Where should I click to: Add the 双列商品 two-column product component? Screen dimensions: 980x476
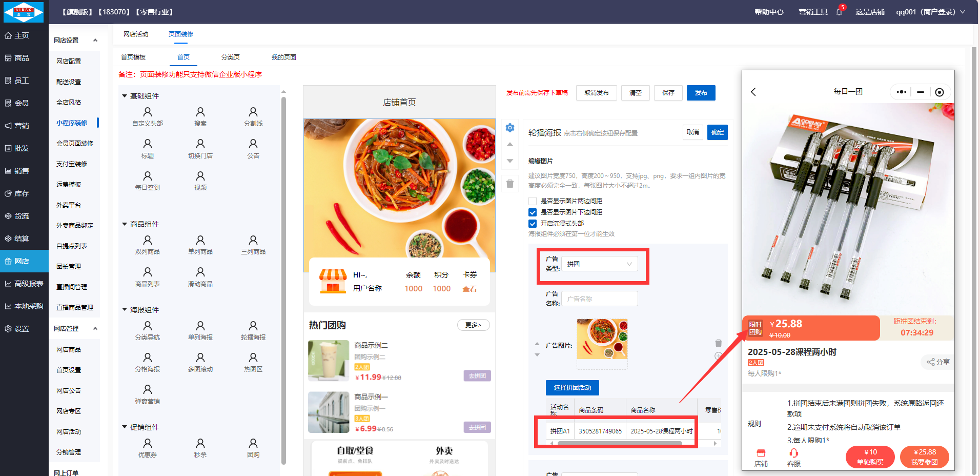pos(147,244)
